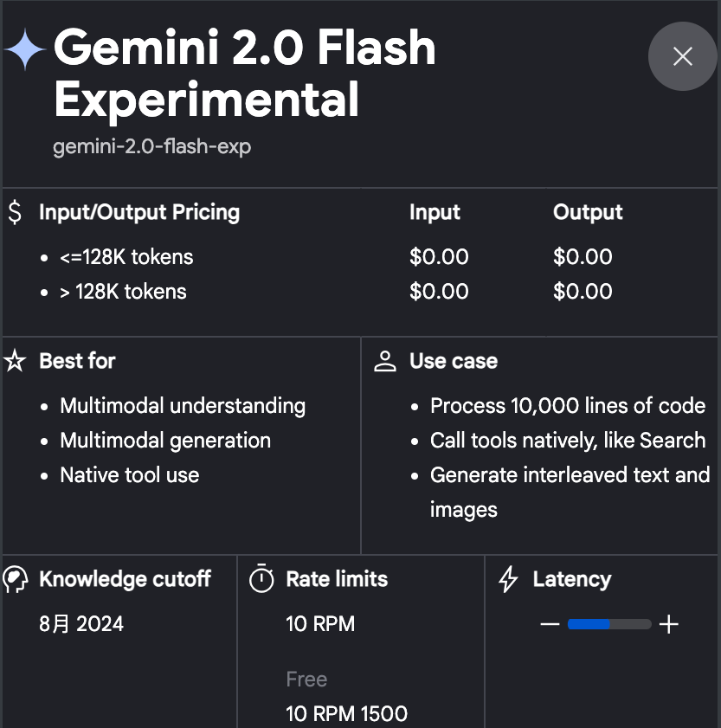This screenshot has width=721, height=728.
Task: Close the Gemini 2.0 Flash info panel
Action: coord(683,56)
